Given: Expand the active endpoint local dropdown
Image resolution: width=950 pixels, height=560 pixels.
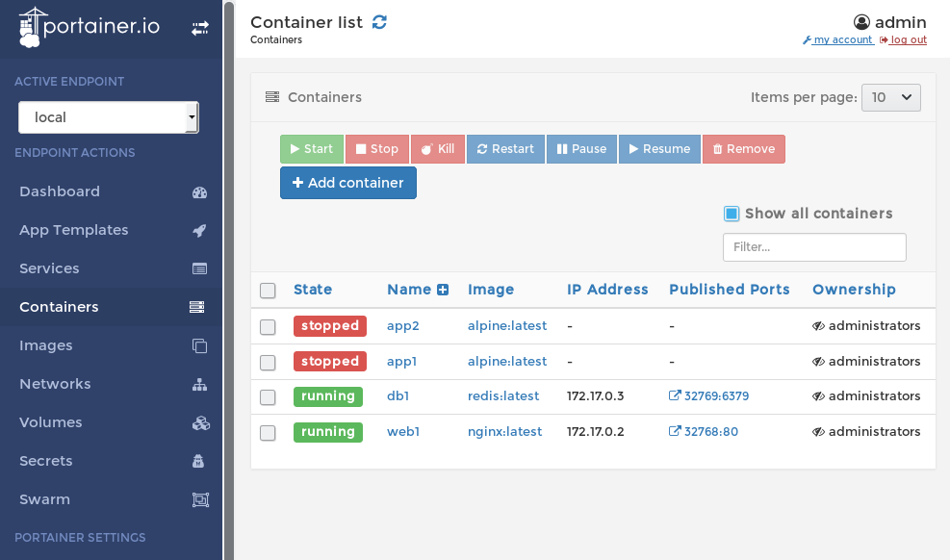Looking at the screenshot, I should click(108, 117).
